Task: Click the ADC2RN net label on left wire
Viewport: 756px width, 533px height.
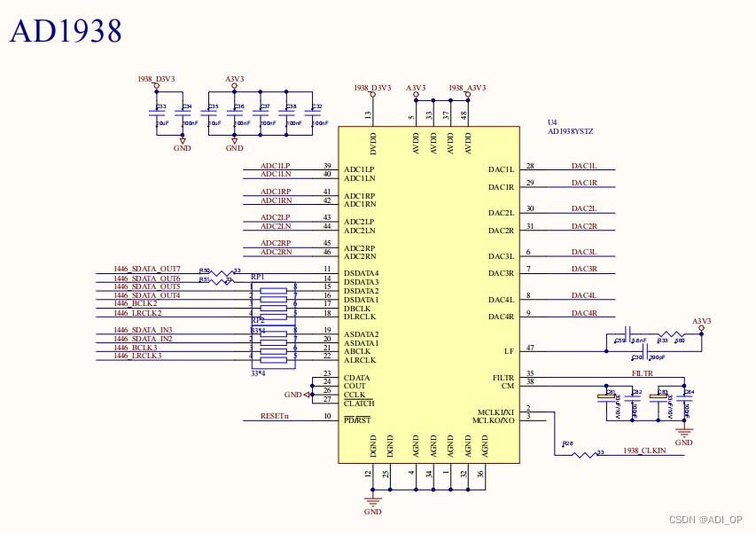Action: tap(277, 252)
